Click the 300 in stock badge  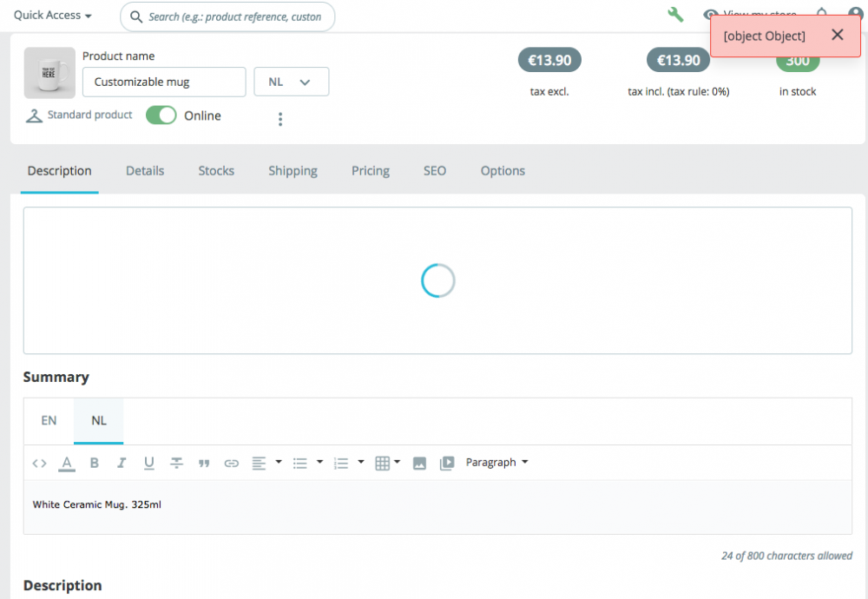[798, 62]
